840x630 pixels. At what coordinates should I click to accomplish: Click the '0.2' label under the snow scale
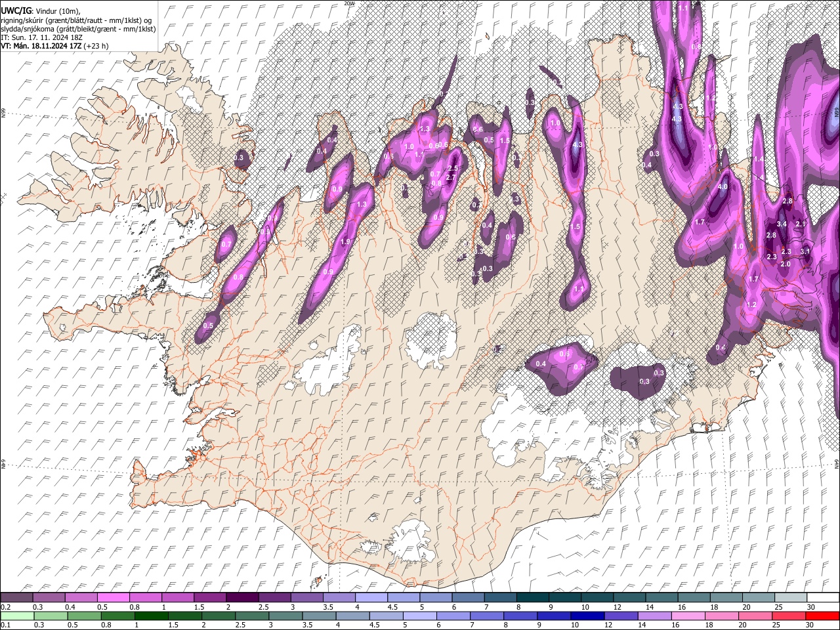coord(5,607)
